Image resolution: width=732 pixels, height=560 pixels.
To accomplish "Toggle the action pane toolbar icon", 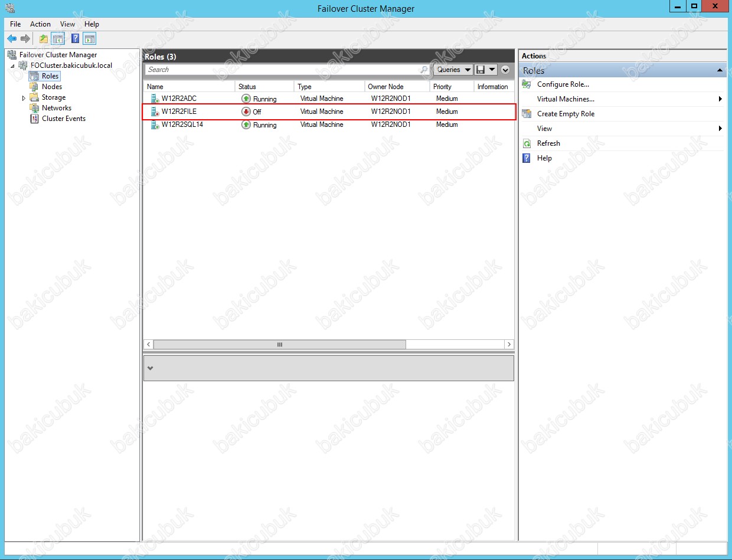I will point(89,39).
